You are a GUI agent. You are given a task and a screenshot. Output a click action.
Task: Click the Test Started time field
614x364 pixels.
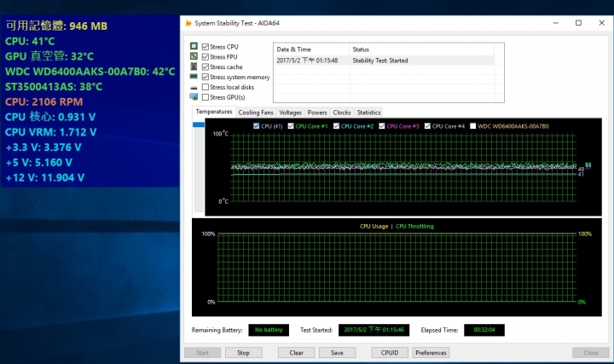374,330
